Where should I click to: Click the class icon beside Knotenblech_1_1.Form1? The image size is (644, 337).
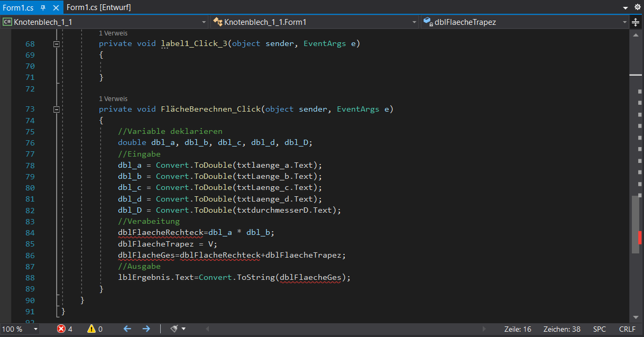point(217,22)
